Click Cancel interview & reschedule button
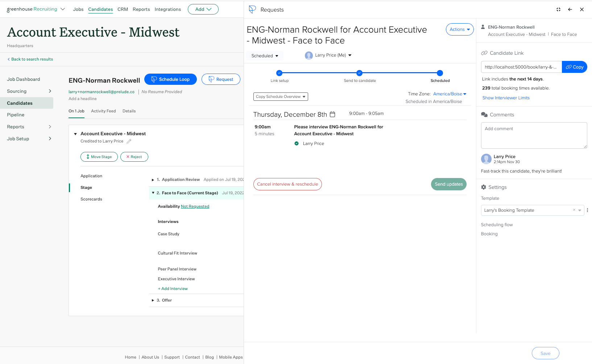This screenshot has width=592, height=364. pos(287,184)
